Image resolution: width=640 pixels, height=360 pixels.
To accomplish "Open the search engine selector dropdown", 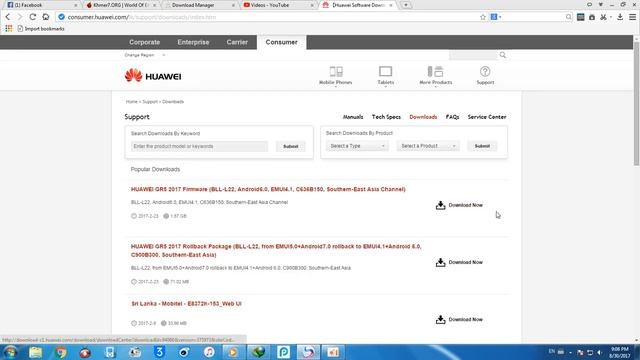I will [496, 17].
